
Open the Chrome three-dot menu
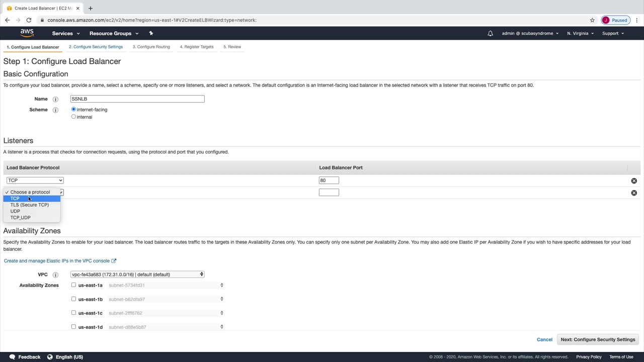[x=637, y=20]
